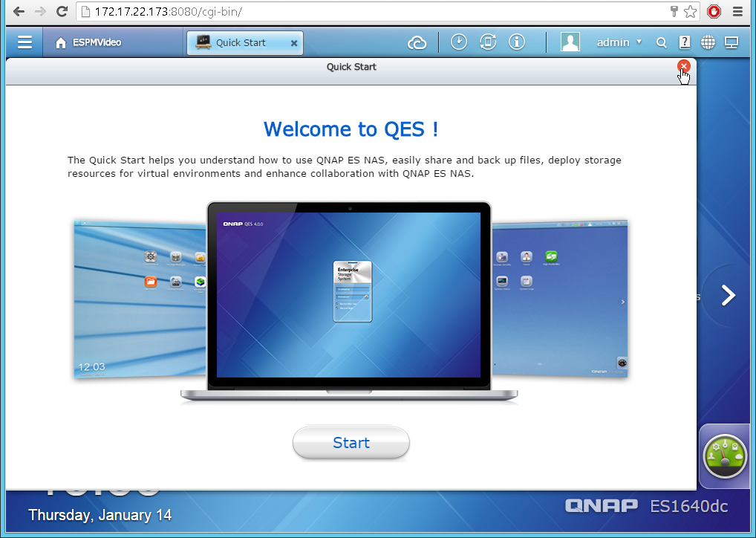Open background tasks clock icon
This screenshot has height=538, width=756.
(x=459, y=42)
